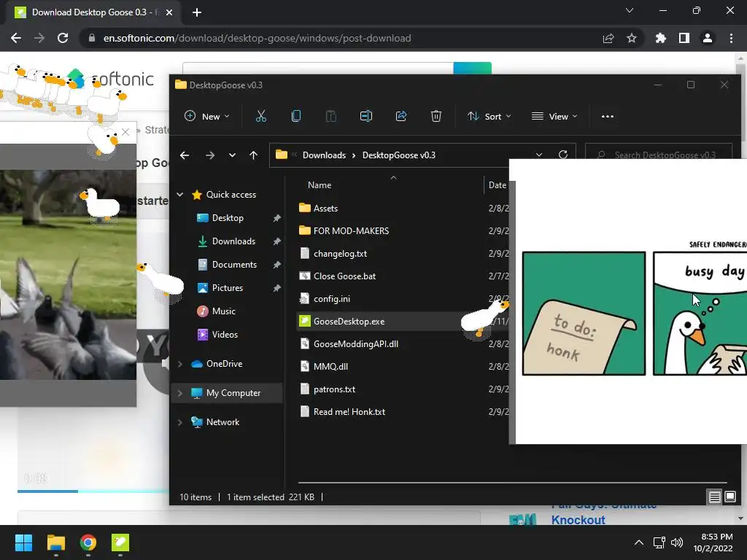
Task: Select config.ini file
Action: coord(332,298)
